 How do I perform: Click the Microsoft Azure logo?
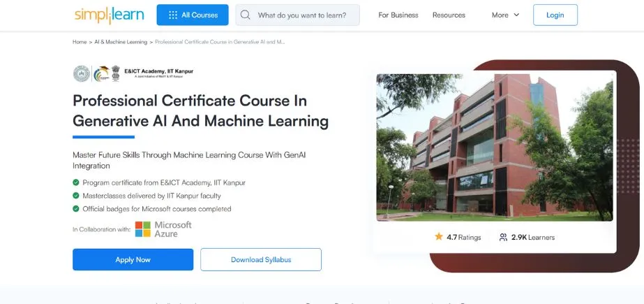(163, 229)
